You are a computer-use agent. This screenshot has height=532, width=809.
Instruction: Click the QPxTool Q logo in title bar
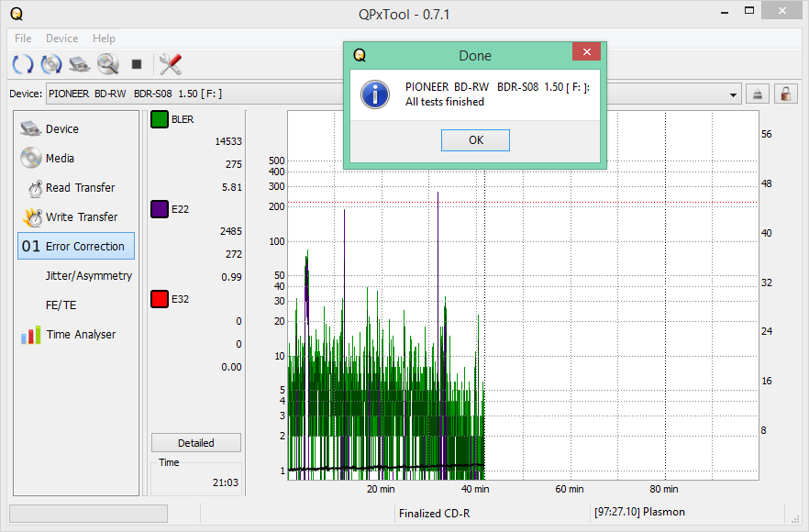point(17,14)
